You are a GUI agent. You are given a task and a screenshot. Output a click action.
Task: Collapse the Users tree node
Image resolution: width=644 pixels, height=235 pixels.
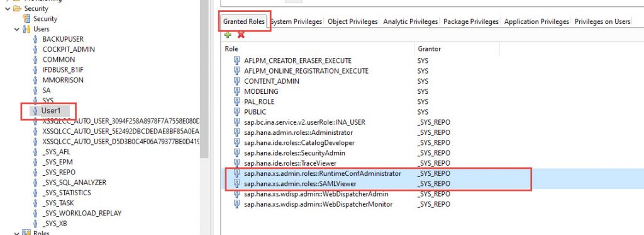pyautogui.click(x=17, y=29)
